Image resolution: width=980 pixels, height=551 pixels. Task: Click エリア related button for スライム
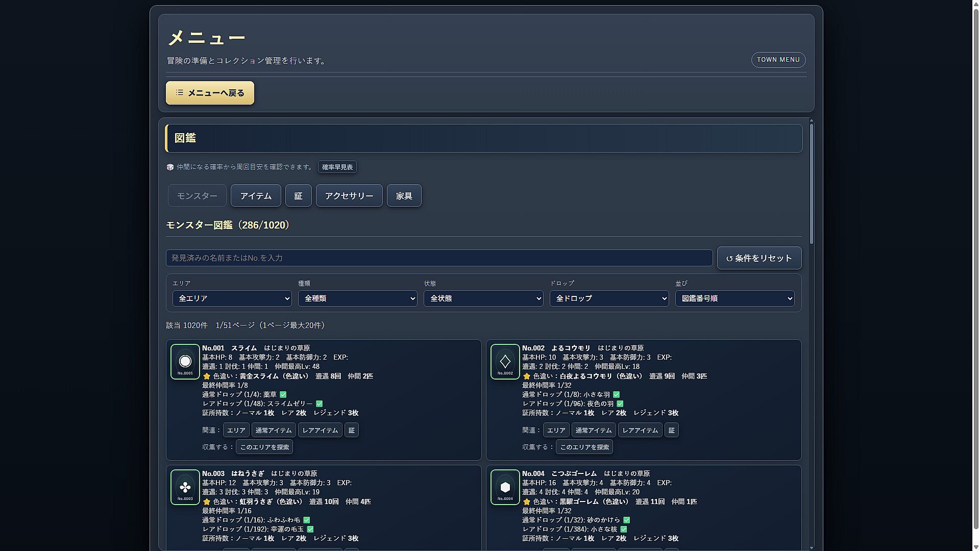point(236,430)
